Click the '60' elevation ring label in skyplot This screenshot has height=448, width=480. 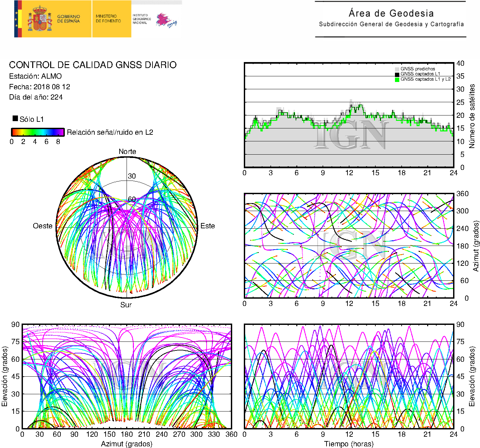[132, 199]
